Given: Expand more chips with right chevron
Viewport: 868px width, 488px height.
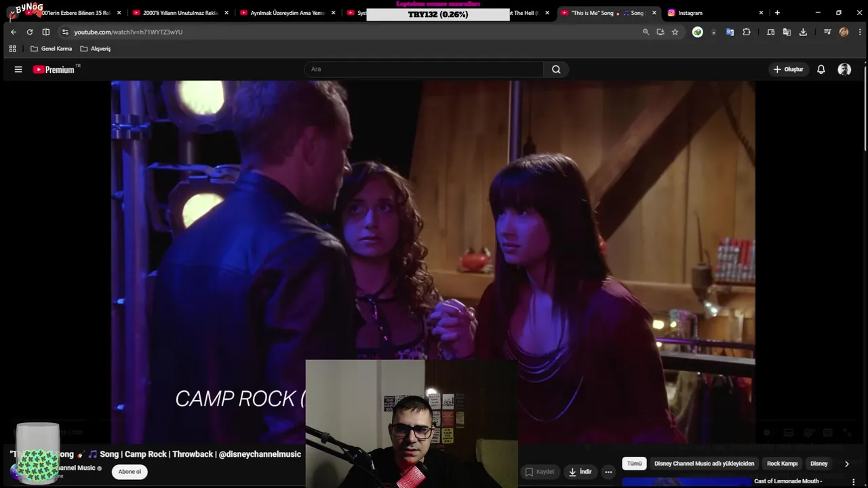Looking at the screenshot, I should pos(846,464).
